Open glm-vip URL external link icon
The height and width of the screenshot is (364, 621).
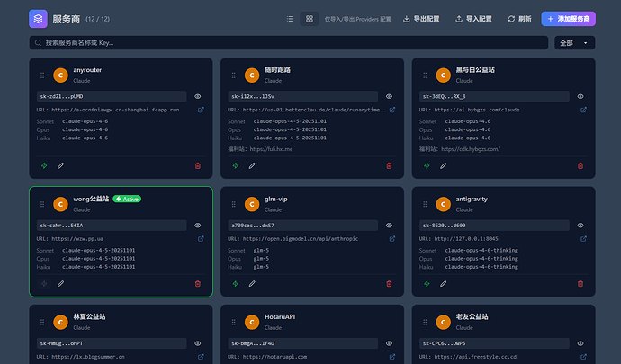point(392,239)
